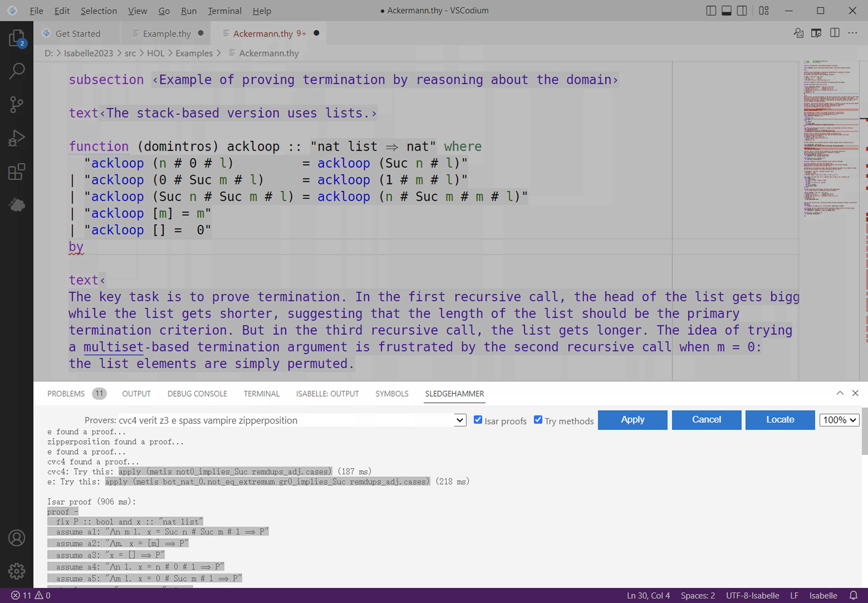The width and height of the screenshot is (868, 603).
Task: Click the Locate button
Action: click(x=780, y=420)
